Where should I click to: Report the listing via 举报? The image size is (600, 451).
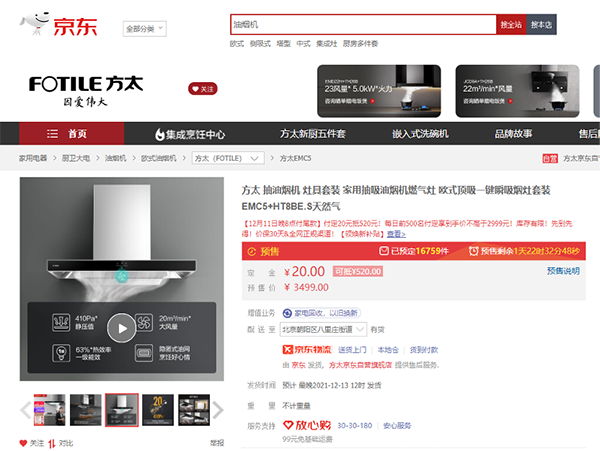(217, 443)
